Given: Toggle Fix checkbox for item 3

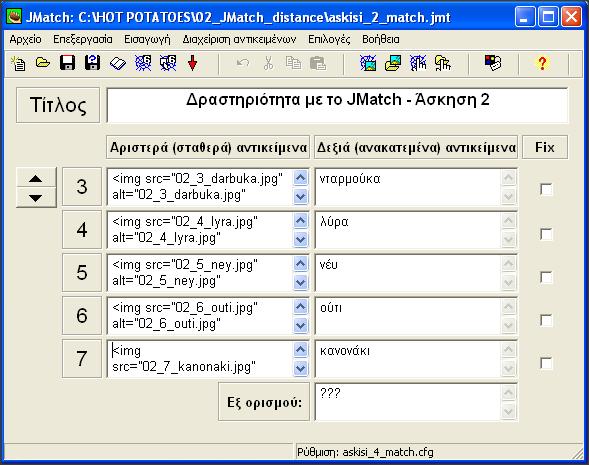Looking at the screenshot, I should coord(546,189).
